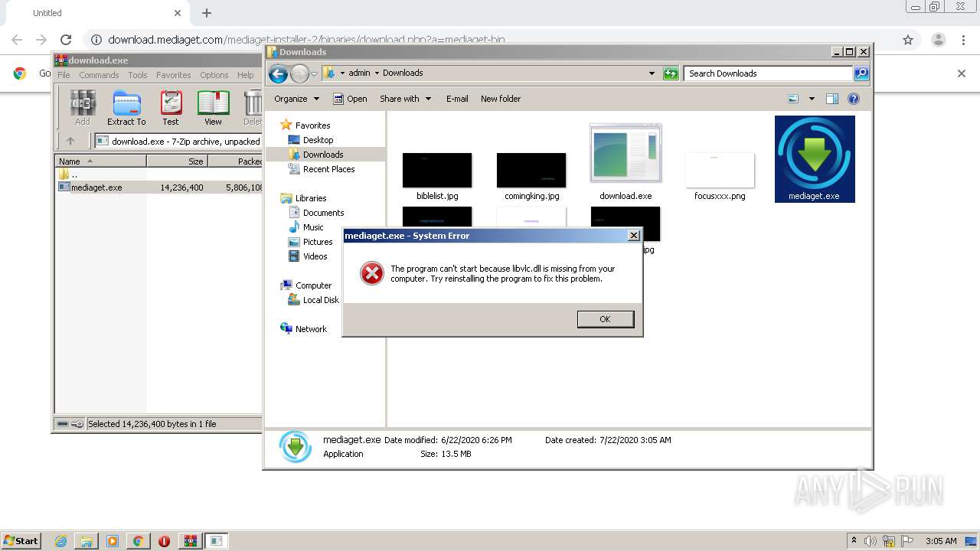This screenshot has height=551, width=980.
Task: Open Tools menu in 7-Zip window
Action: [x=138, y=75]
